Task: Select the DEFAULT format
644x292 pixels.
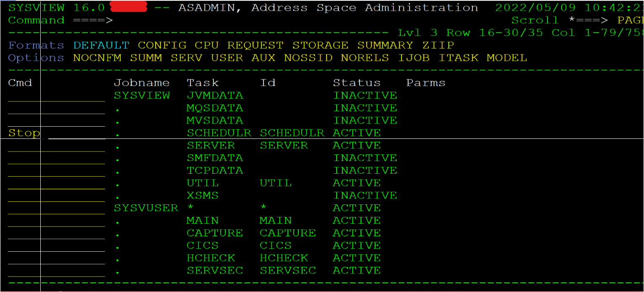Action: pyautogui.click(x=101, y=45)
